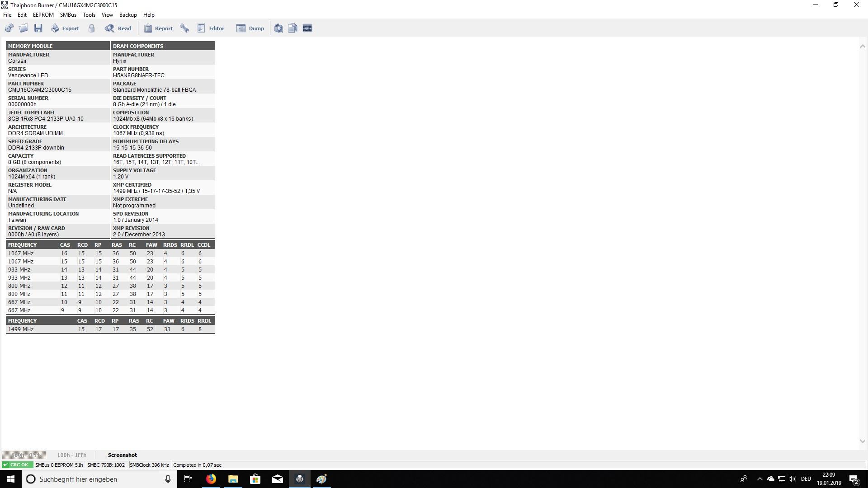
Task: Click the microphone voice search icon
Action: tap(168, 479)
